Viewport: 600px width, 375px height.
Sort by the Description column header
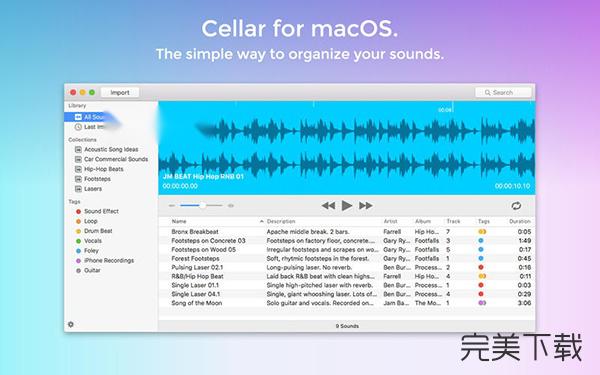[x=281, y=222]
